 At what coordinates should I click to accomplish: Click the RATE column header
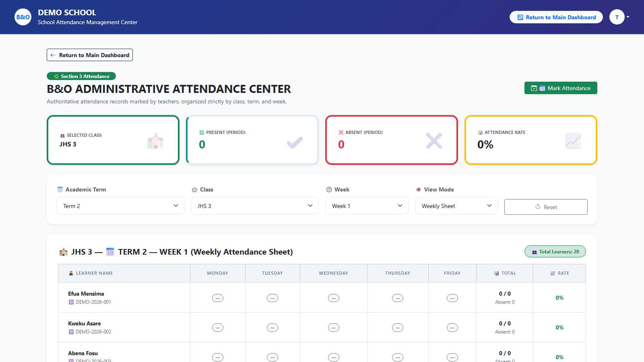(x=559, y=273)
